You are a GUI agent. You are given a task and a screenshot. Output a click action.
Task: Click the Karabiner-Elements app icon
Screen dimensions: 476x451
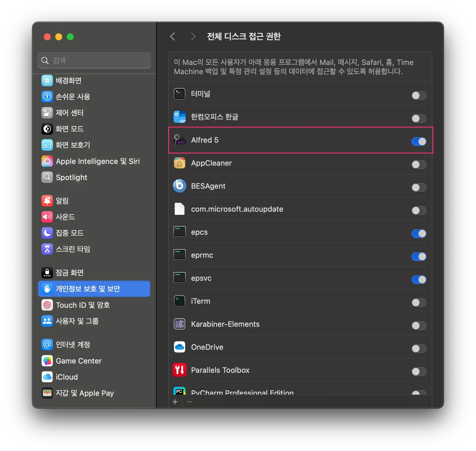point(180,324)
